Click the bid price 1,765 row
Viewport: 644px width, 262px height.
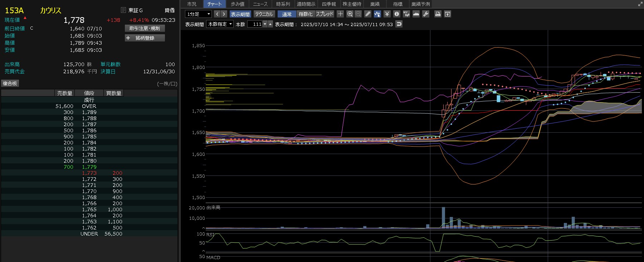coord(89,209)
